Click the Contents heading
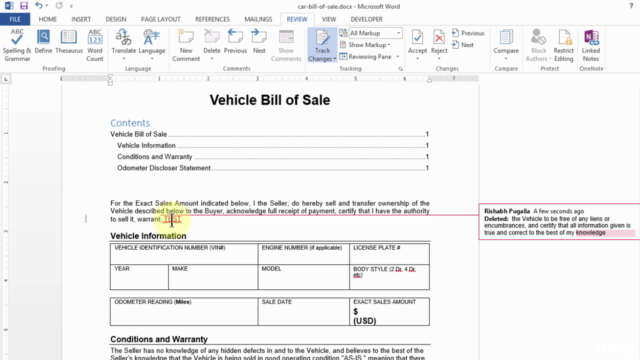Screen dimensions: 640x360 130,123
